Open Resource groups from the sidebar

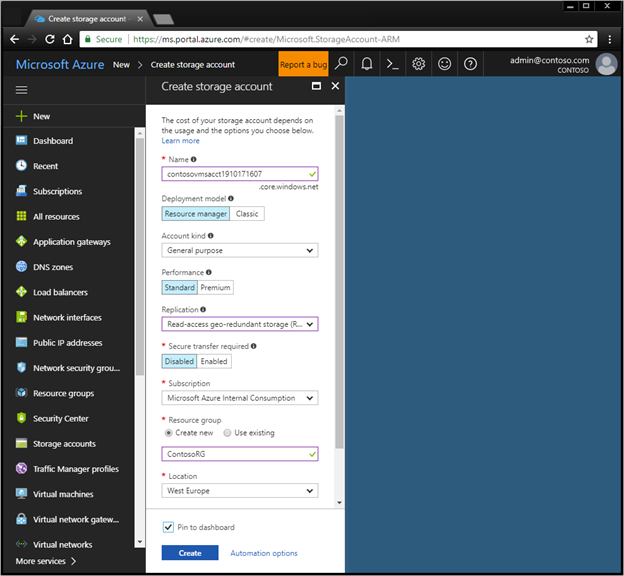pos(63,393)
